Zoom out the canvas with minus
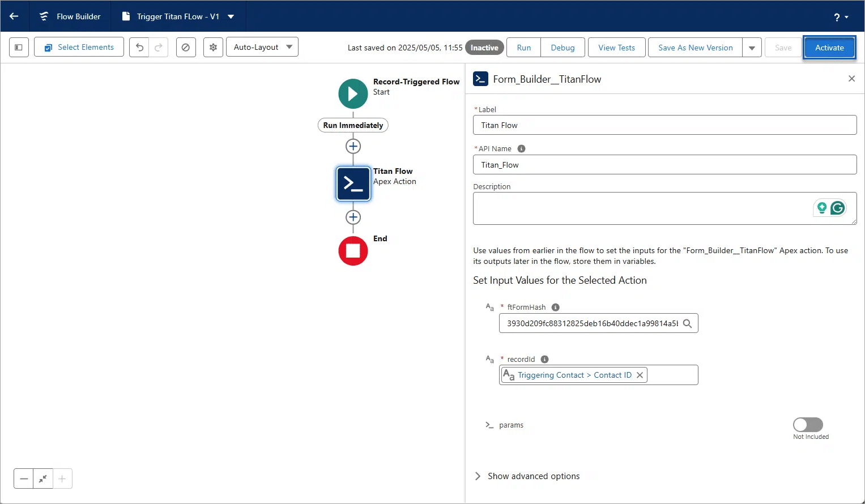The width and height of the screenshot is (865, 504). tap(24, 479)
